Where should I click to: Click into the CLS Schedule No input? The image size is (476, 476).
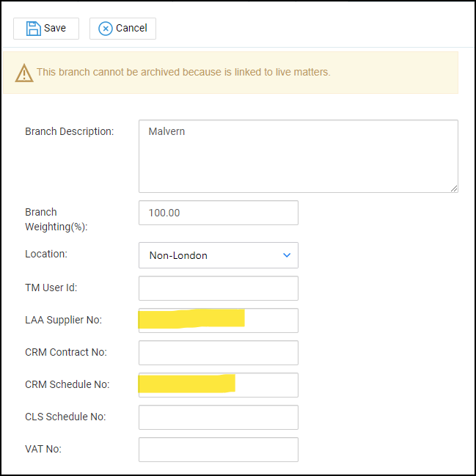[x=218, y=417]
